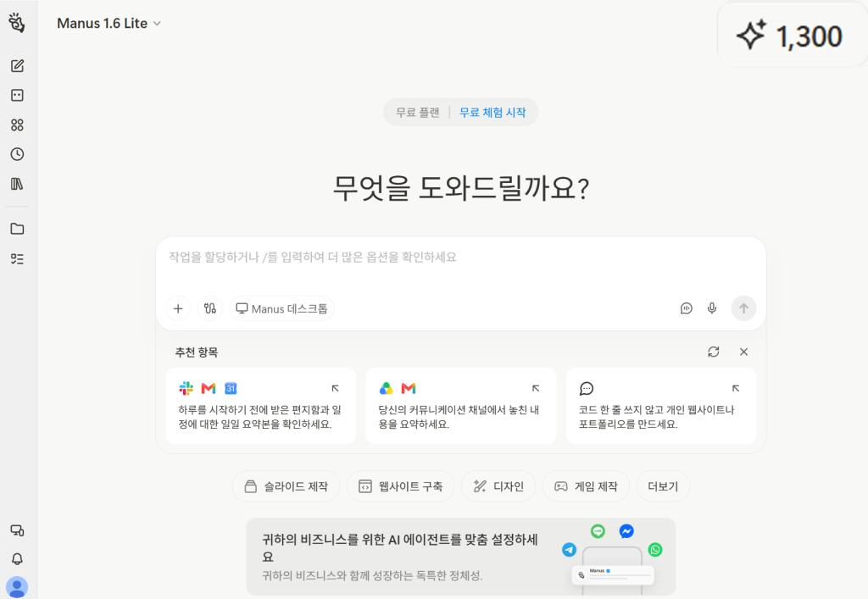Open the library books icon
Viewport: 868px width, 599px height.
17,184
